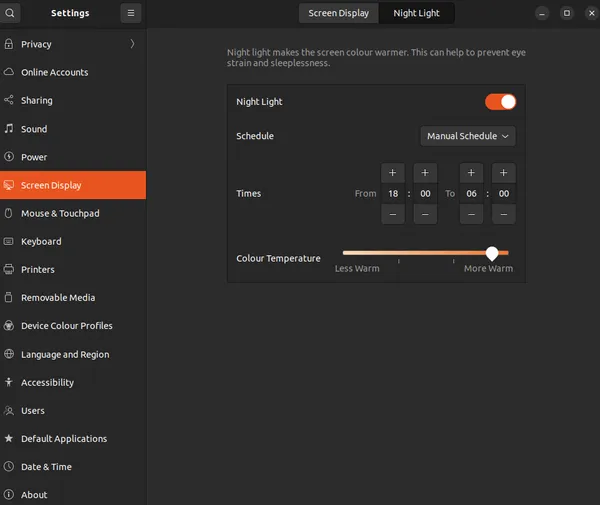
Task: Open Device Colour Profiles settings
Action: click(x=73, y=326)
